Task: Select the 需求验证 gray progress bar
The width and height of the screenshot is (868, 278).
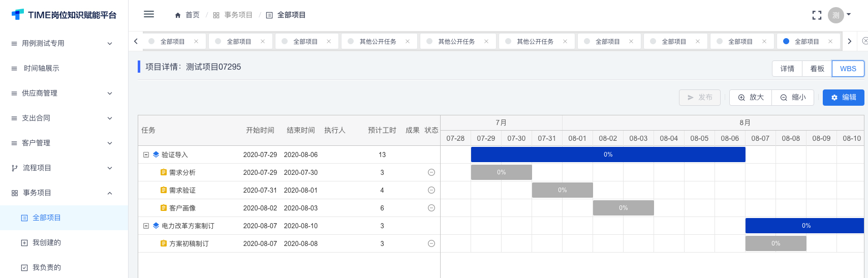Action: point(563,190)
